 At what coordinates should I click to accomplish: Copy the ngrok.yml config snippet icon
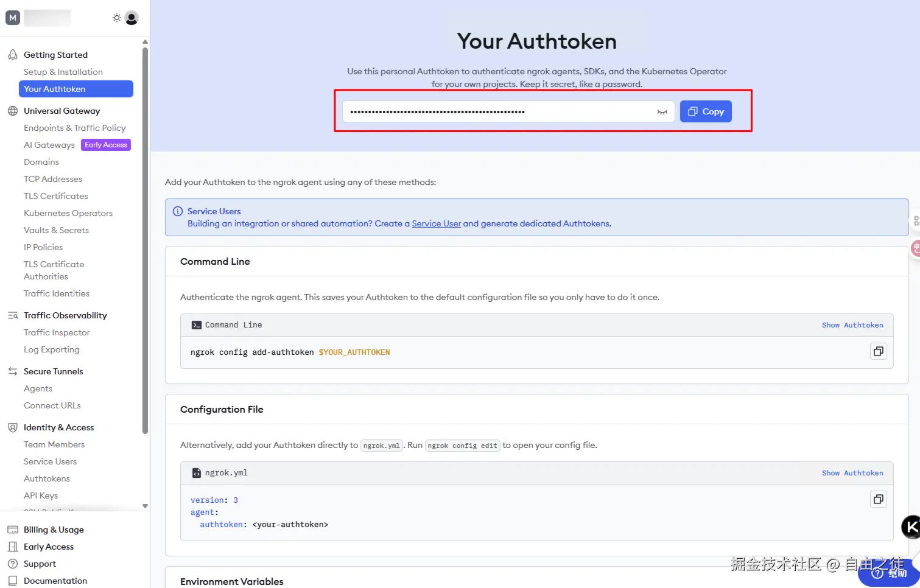[x=878, y=499]
